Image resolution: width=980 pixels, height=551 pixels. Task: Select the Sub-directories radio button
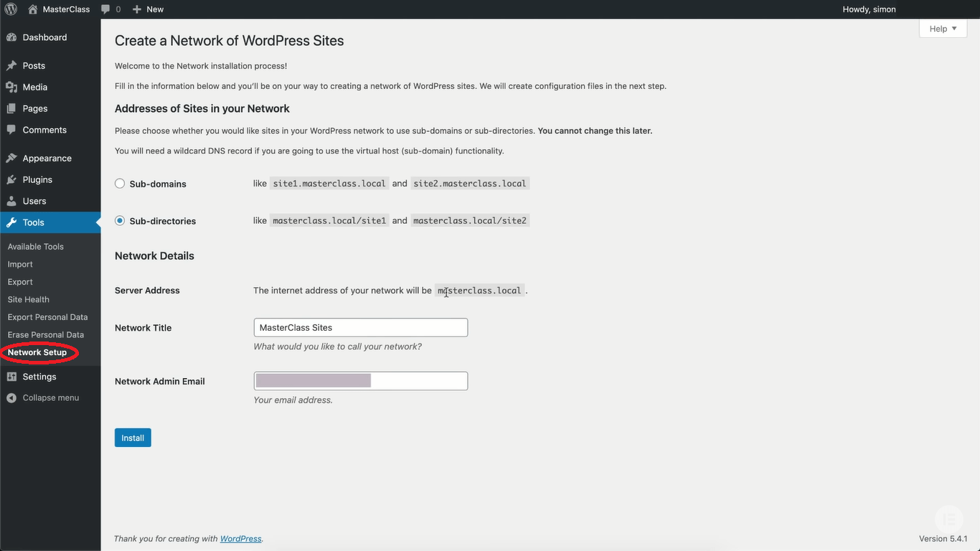120,221
